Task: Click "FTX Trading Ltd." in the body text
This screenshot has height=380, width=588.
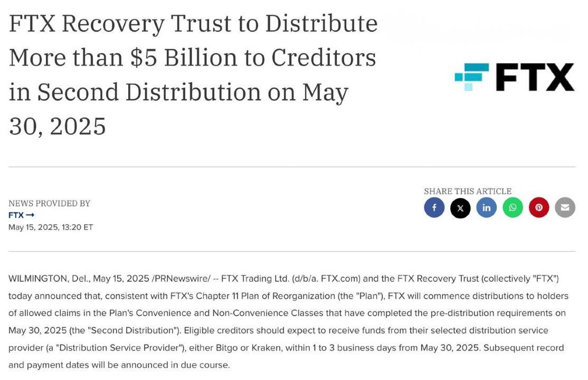Action: (x=255, y=278)
